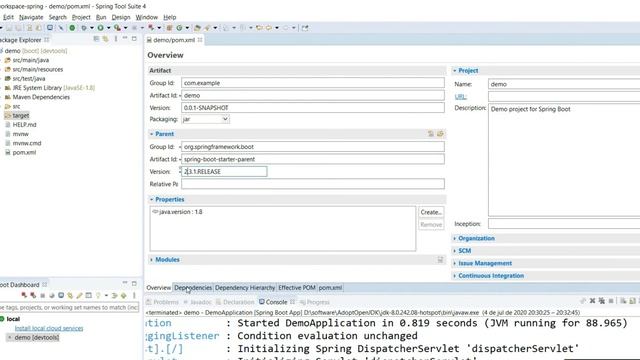Open the Run dropdown arrow beside green Run button
Image resolution: width=640 pixels, height=360 pixels.
pos(108,28)
